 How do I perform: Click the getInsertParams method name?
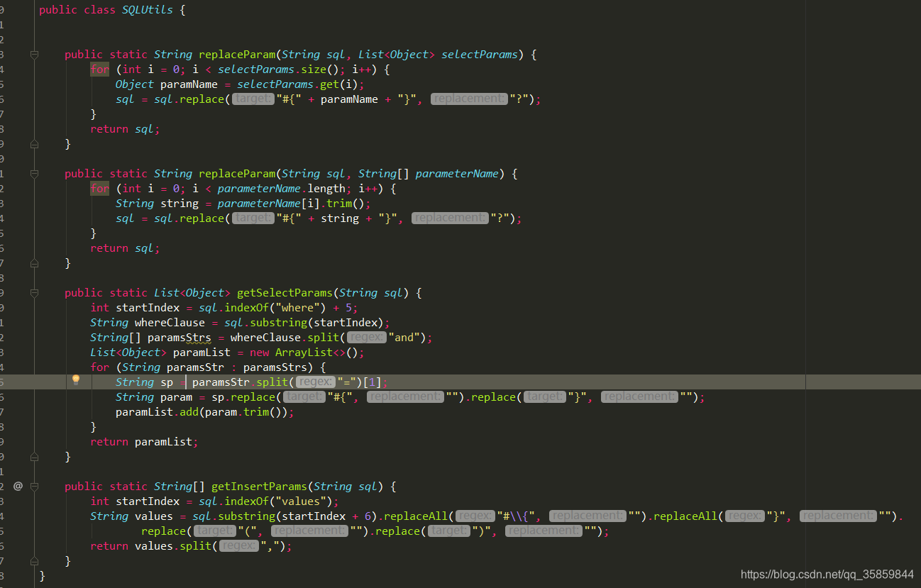tap(259, 487)
